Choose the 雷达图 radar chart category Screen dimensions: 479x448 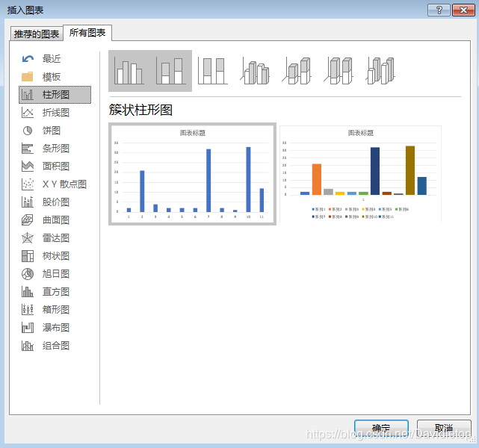tap(55, 238)
